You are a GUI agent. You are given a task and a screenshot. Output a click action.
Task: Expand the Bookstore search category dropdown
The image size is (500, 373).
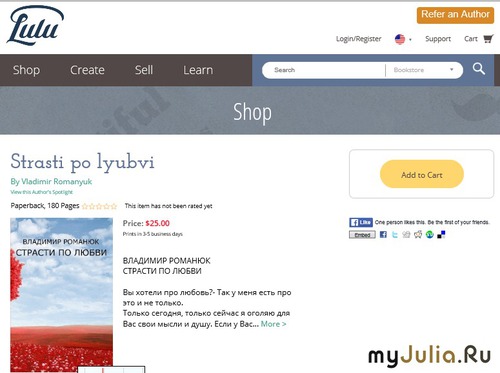(424, 70)
